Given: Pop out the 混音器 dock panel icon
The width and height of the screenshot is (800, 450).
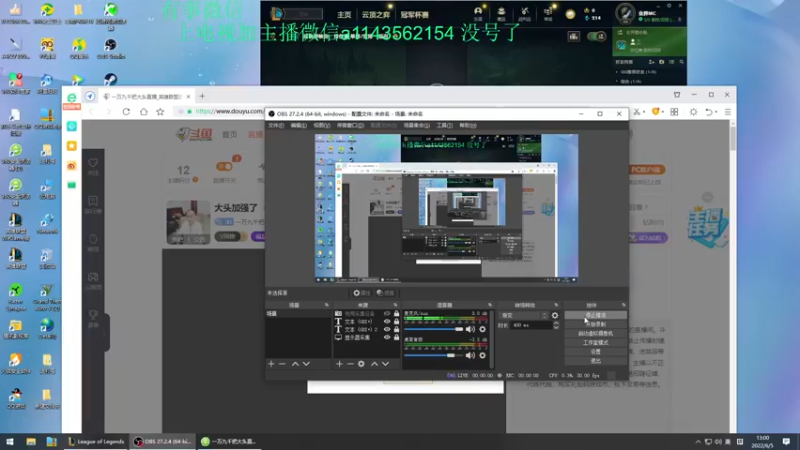Looking at the screenshot, I should 490,305.
